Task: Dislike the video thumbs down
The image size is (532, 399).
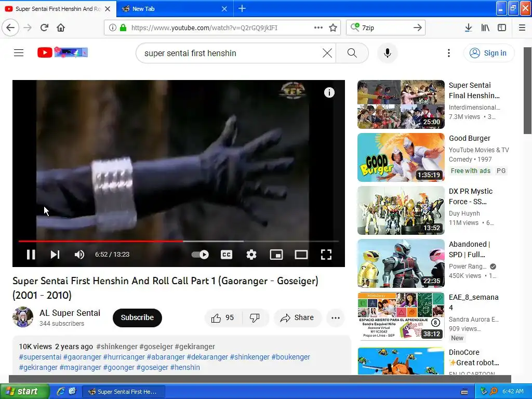Action: coord(255,318)
